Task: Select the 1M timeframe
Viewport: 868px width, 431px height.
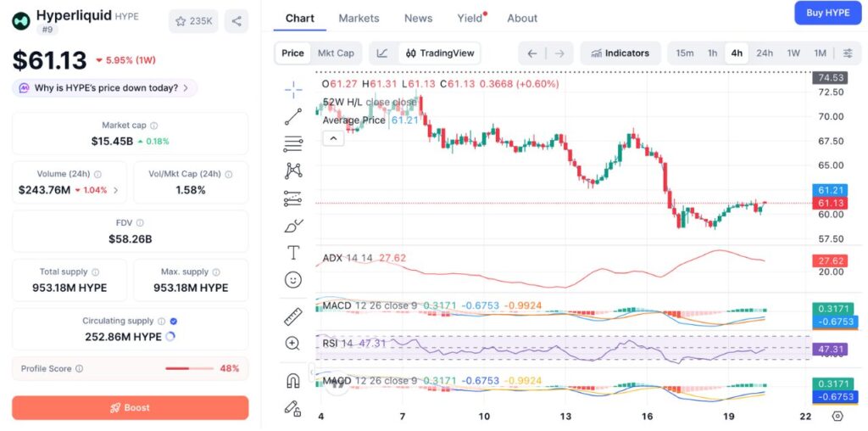Action: click(820, 53)
